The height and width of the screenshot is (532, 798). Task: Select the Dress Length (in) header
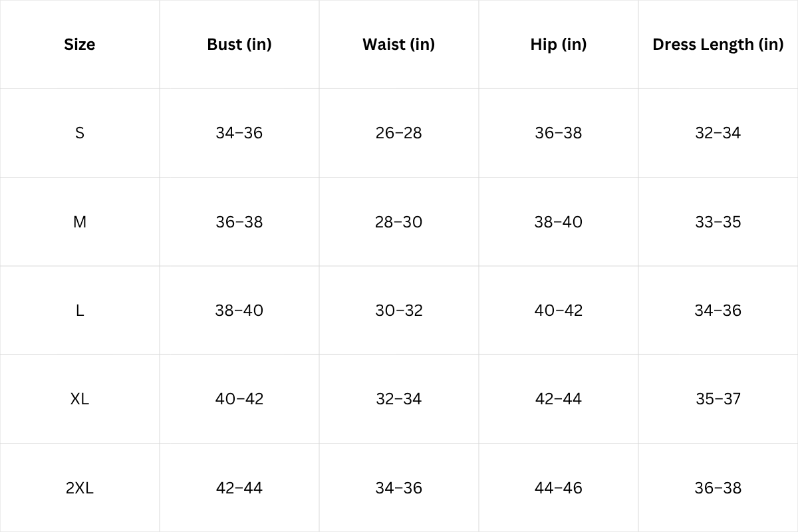[718, 45]
